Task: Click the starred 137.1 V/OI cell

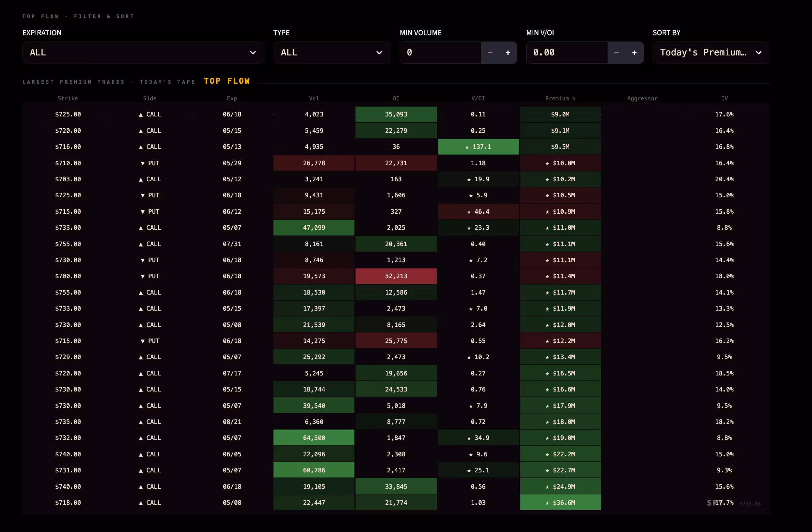Action: click(478, 147)
